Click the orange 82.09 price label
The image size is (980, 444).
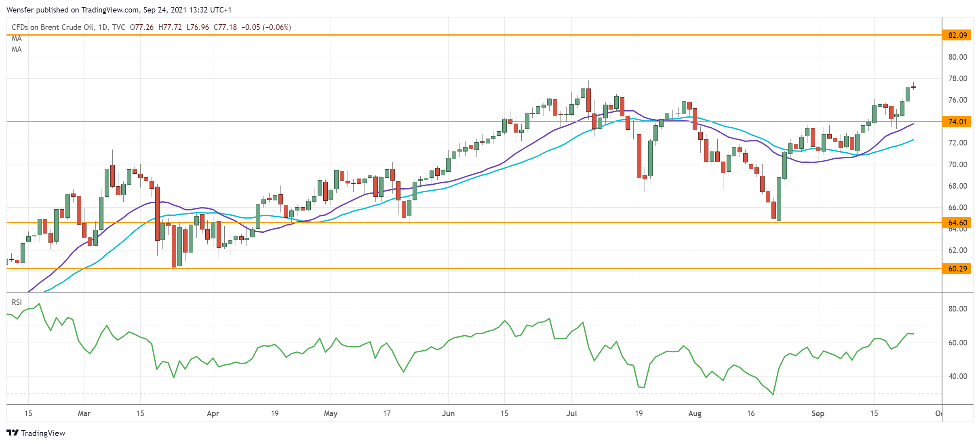click(957, 35)
